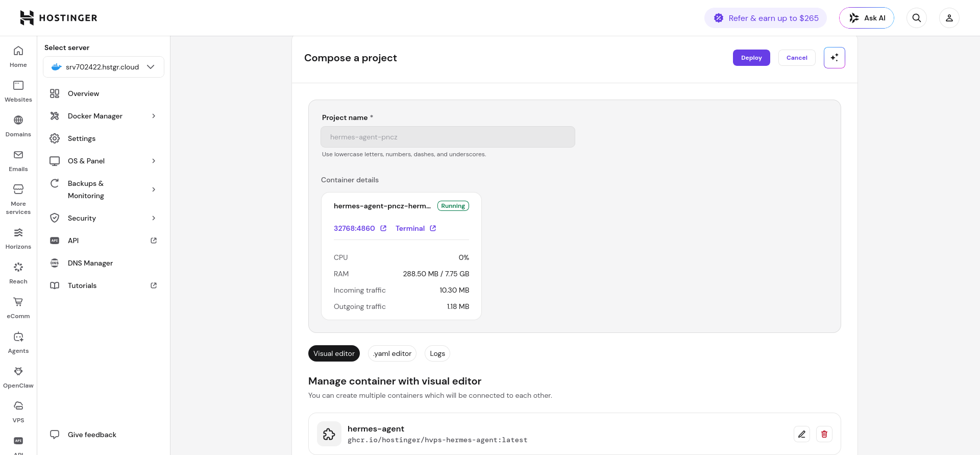Open Emails in left rail
This screenshot has width=980, height=455.
18,161
